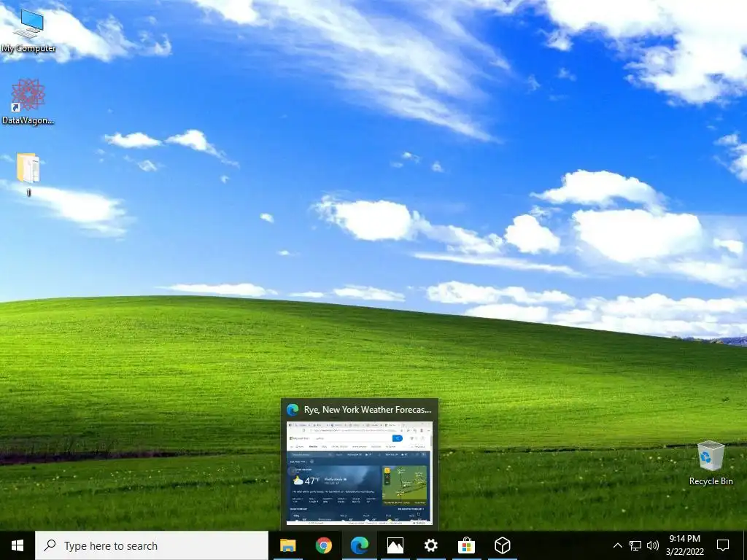Select the Recycle Bin icon
Image resolution: width=747 pixels, height=560 pixels.
(x=711, y=463)
